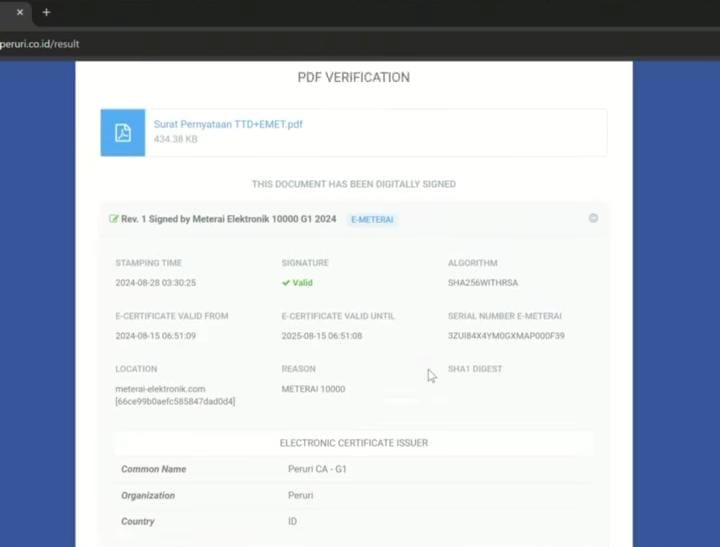Click the browser address bar URL

[40, 44]
